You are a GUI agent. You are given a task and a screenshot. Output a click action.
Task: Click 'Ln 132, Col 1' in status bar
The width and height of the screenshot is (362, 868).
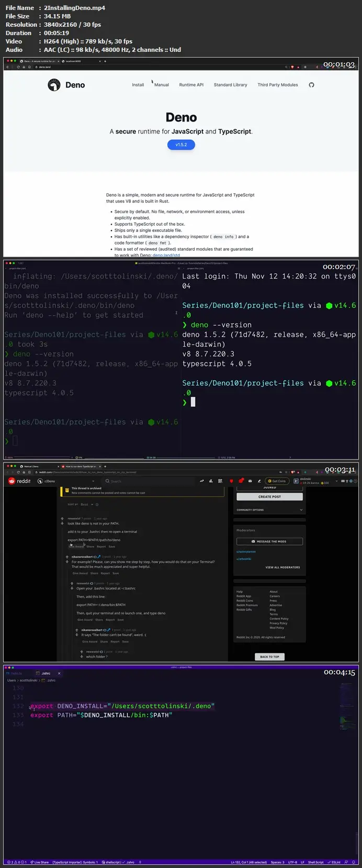coord(249,862)
